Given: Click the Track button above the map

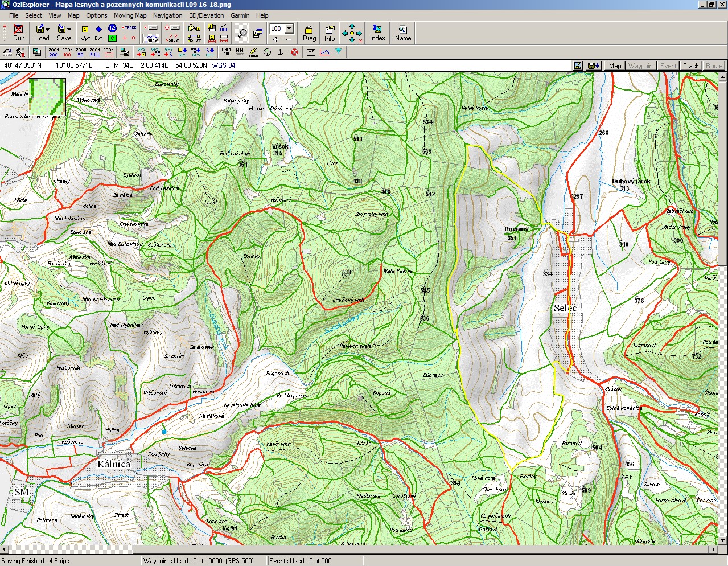Looking at the screenshot, I should coord(691,66).
